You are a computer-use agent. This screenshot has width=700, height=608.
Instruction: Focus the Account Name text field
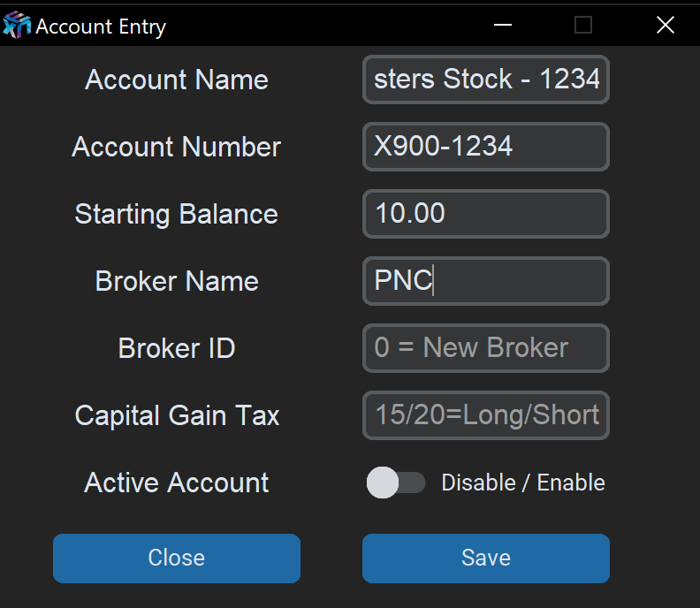coord(486,80)
